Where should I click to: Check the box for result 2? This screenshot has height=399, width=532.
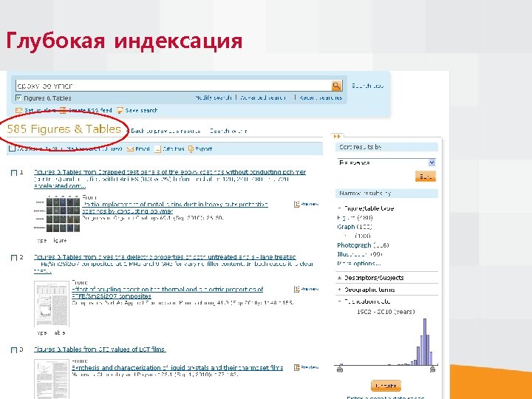14,258
